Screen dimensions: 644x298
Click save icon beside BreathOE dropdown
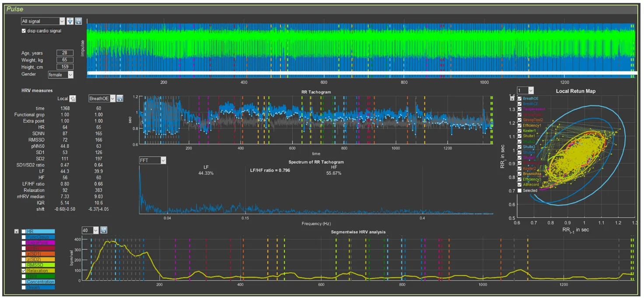coord(120,99)
